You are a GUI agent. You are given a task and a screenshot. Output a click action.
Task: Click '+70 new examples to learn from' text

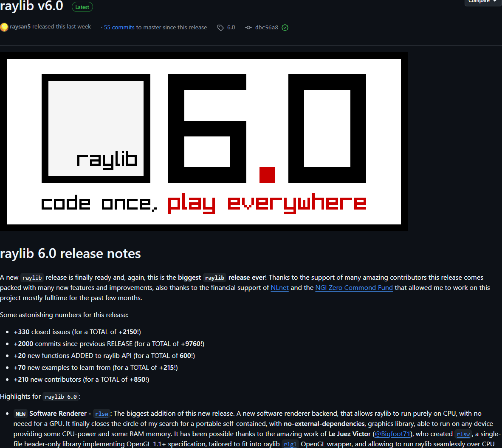(96, 367)
